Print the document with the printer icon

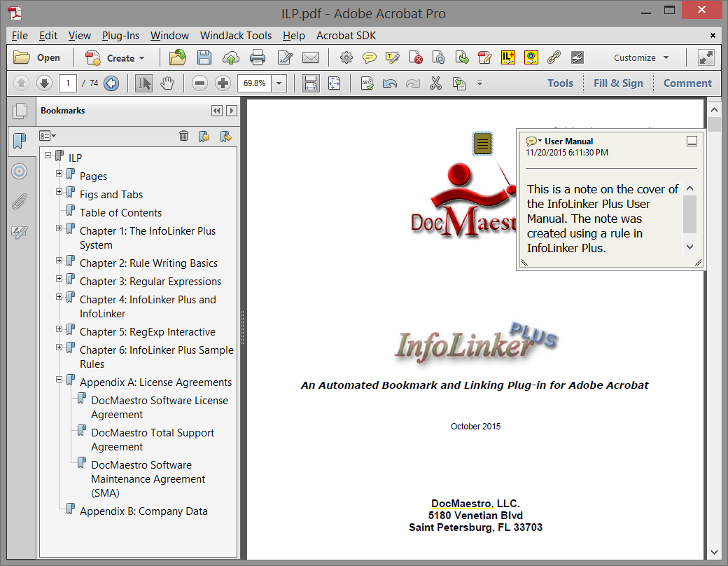coord(258,57)
